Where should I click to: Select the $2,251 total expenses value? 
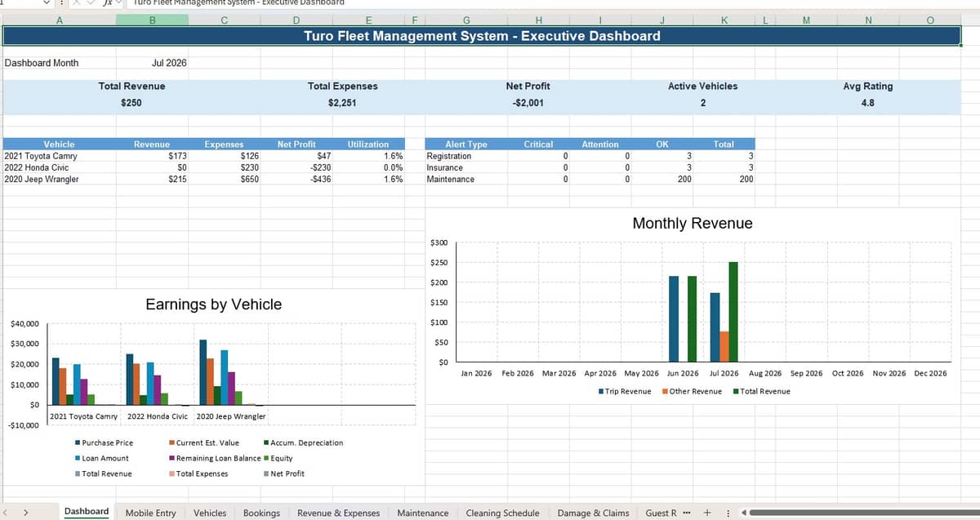pyautogui.click(x=342, y=103)
